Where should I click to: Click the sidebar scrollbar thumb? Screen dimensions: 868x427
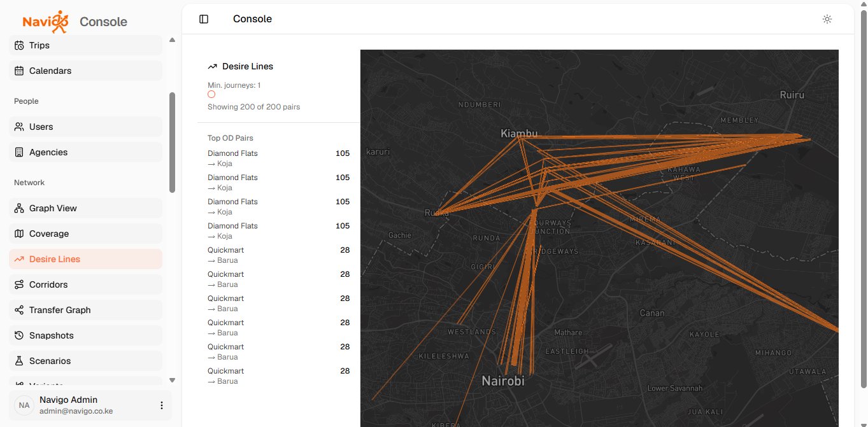[x=172, y=143]
